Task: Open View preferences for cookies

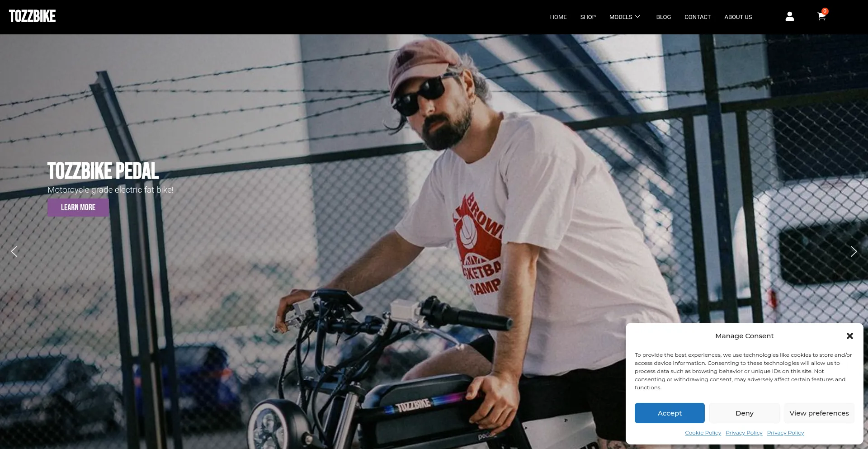Action: (819, 413)
